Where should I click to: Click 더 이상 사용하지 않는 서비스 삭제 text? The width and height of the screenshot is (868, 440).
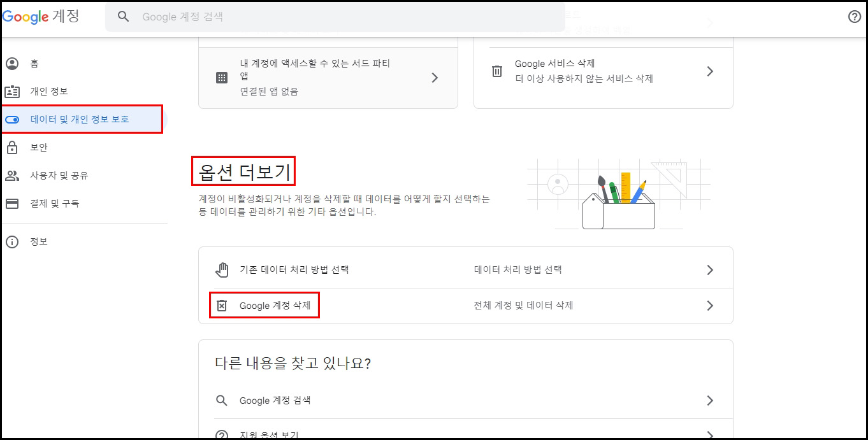tap(584, 79)
